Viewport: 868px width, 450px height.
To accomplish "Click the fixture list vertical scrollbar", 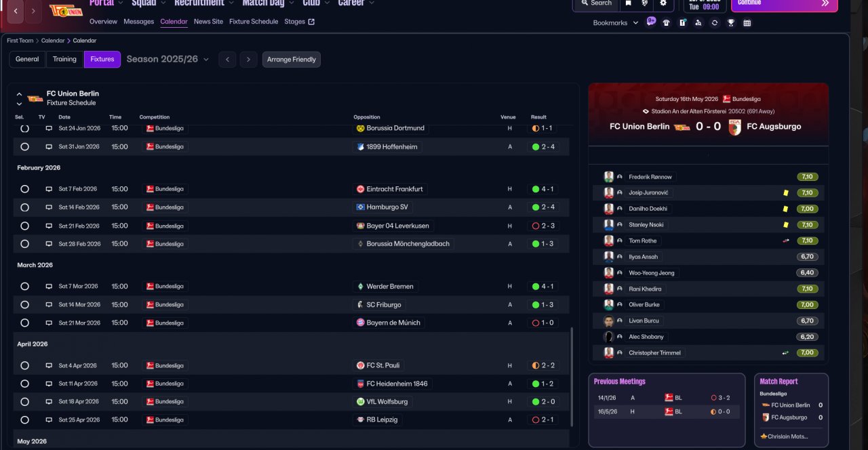I will pos(572,377).
